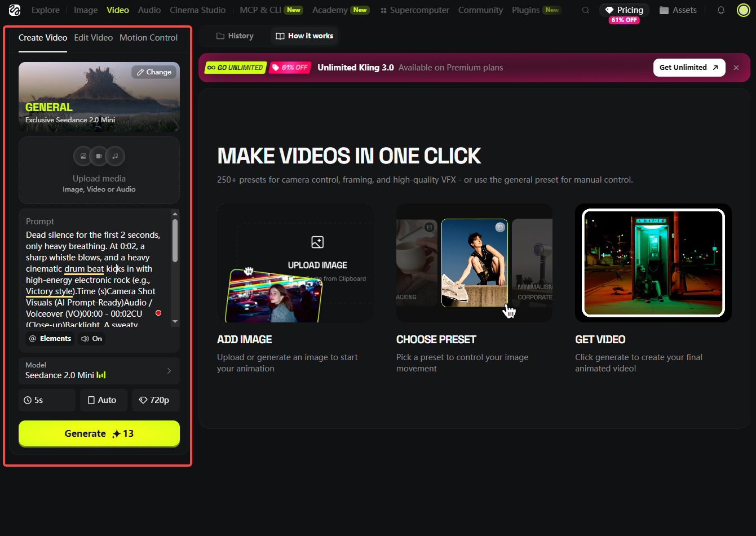Click the red recording dot in prompt
Image resolution: width=756 pixels, height=536 pixels.
click(x=158, y=313)
